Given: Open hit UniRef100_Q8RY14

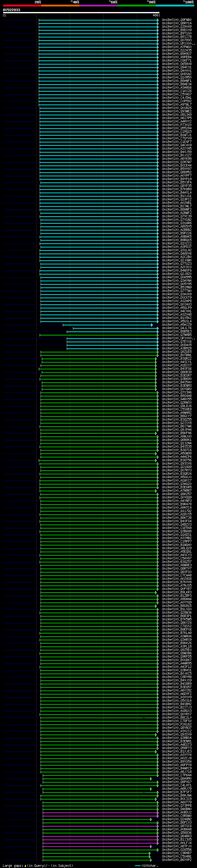Looking at the screenshot, I should coord(176,23).
